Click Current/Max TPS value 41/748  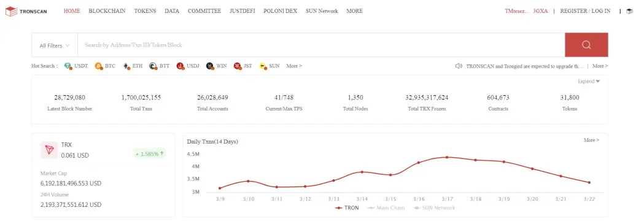tap(284, 98)
